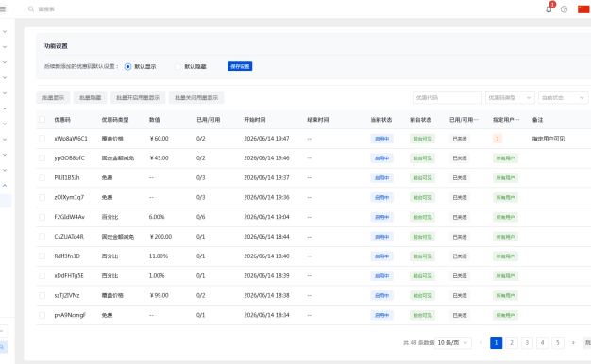Click the blue 保存设置 button
Viewport: 591px width, 364px height.
240,66
